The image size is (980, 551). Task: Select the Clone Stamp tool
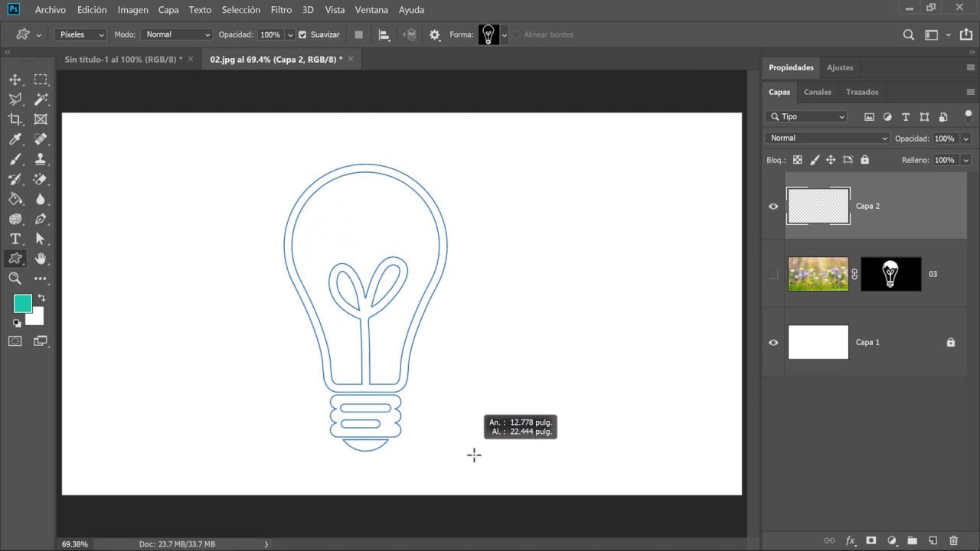pos(41,159)
